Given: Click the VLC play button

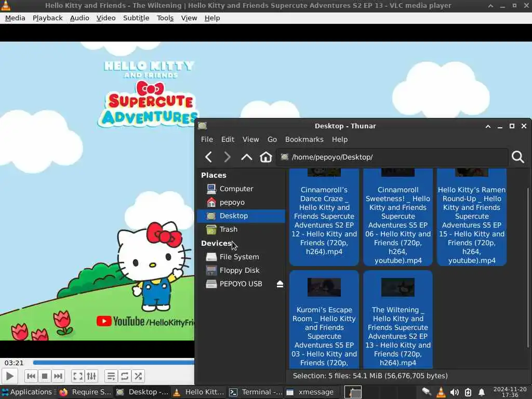Looking at the screenshot, I should [9, 376].
